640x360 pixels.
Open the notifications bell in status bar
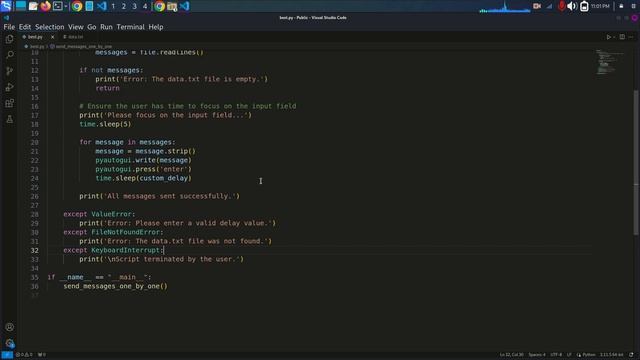[x=631, y=355]
